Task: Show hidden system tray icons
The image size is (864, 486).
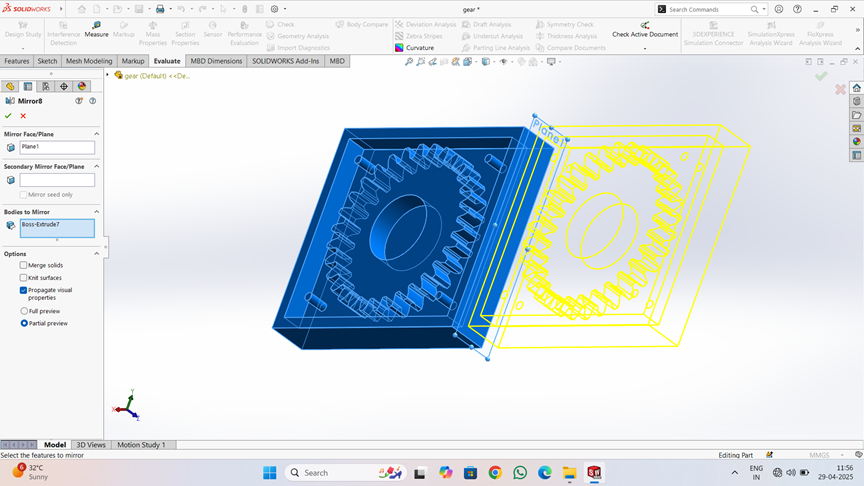Action: (735, 473)
